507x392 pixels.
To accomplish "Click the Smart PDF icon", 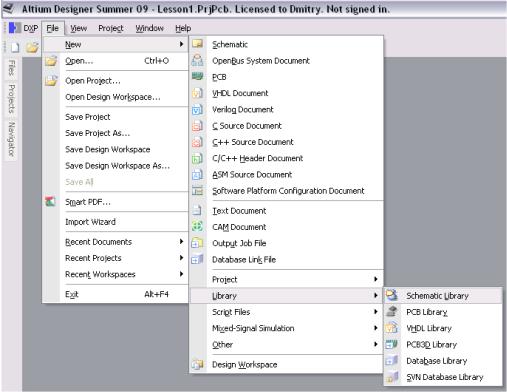I will 51,202.
